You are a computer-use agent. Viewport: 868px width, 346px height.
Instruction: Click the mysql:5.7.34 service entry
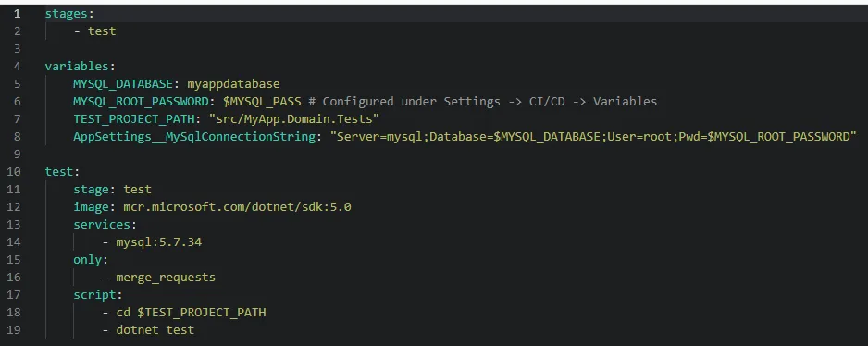[x=159, y=242]
